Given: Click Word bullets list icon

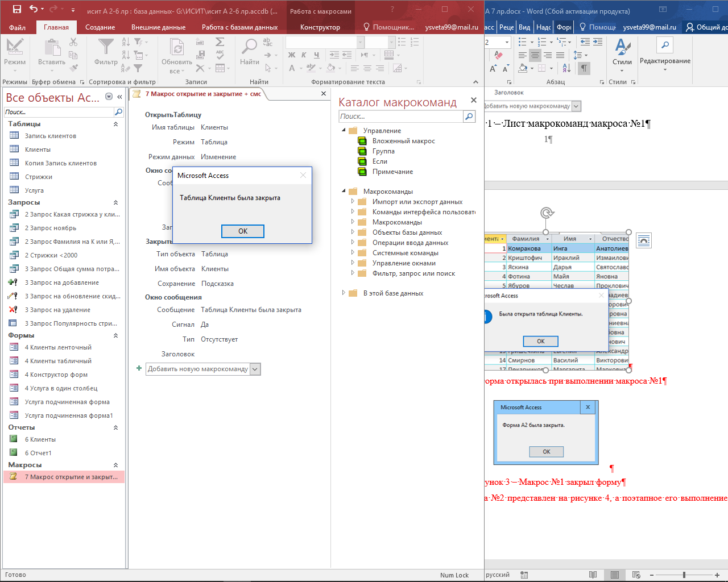Looking at the screenshot, I should pos(523,42).
